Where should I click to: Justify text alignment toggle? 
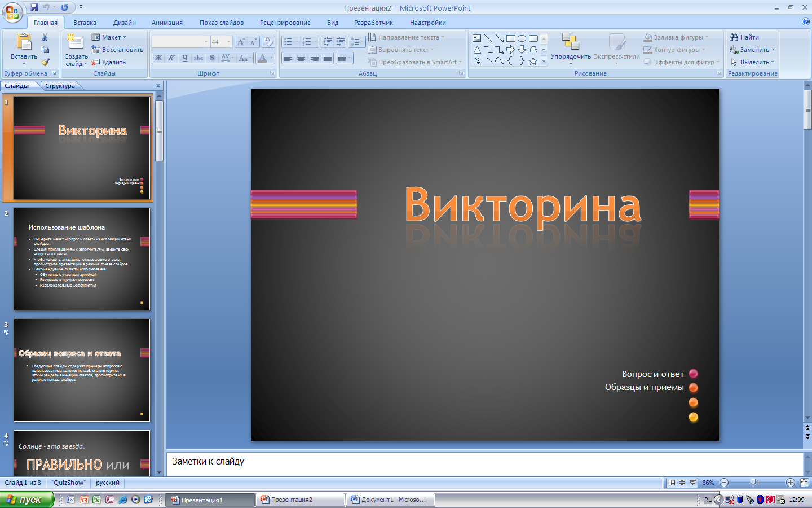[x=327, y=58]
